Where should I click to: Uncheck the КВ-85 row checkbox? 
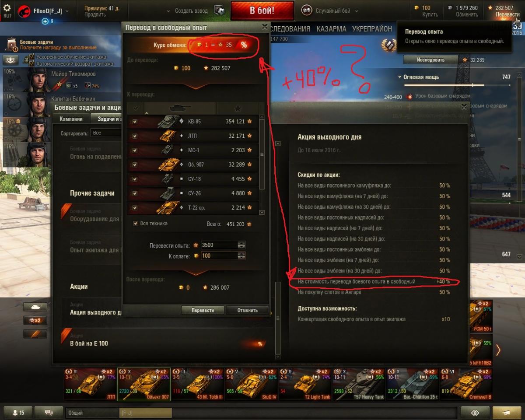pos(135,122)
